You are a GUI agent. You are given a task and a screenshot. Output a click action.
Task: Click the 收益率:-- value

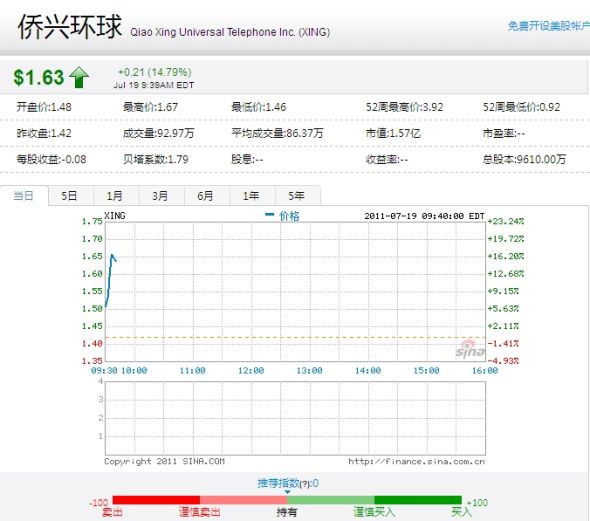point(387,159)
